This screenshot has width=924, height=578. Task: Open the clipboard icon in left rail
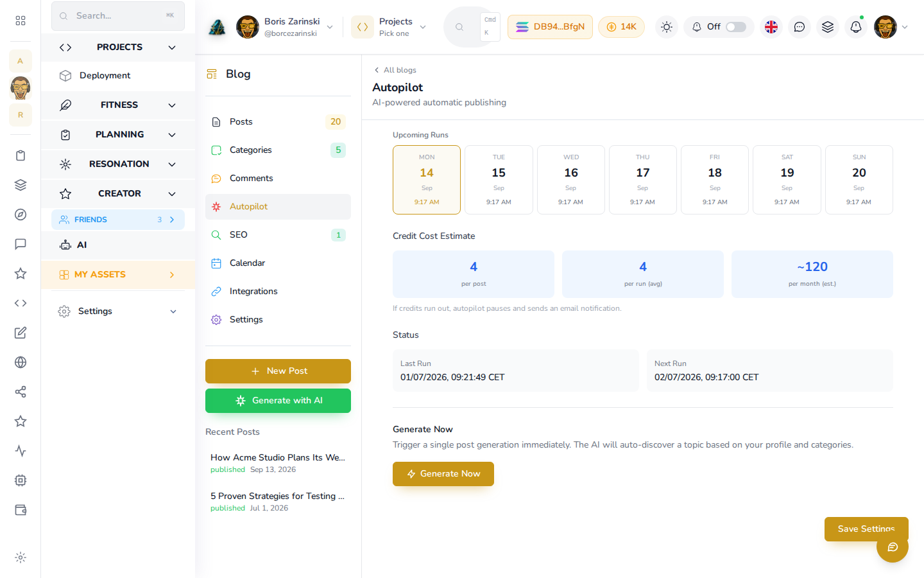[x=21, y=155]
